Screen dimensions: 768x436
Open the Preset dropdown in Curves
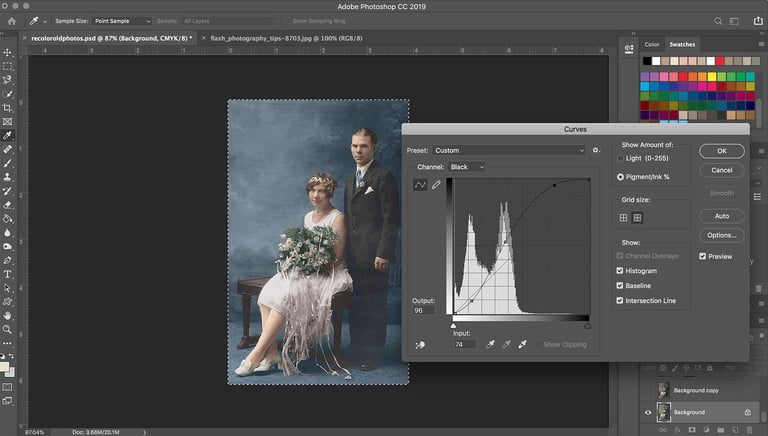point(508,150)
